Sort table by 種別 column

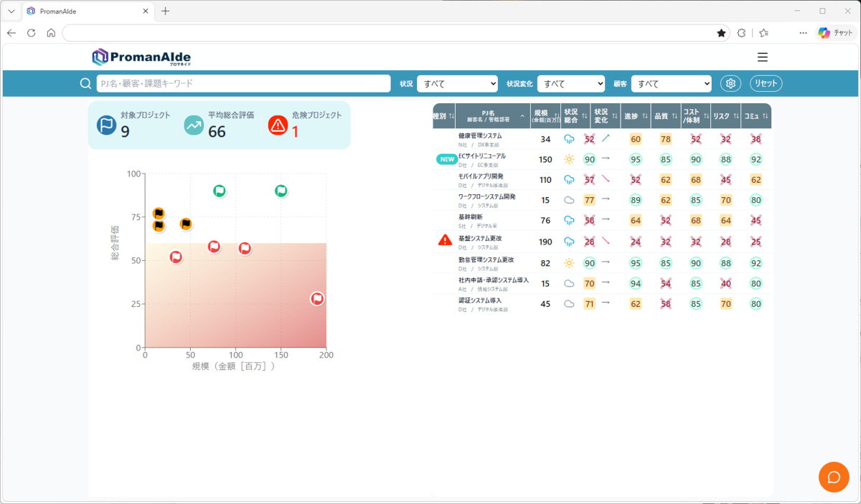(444, 116)
